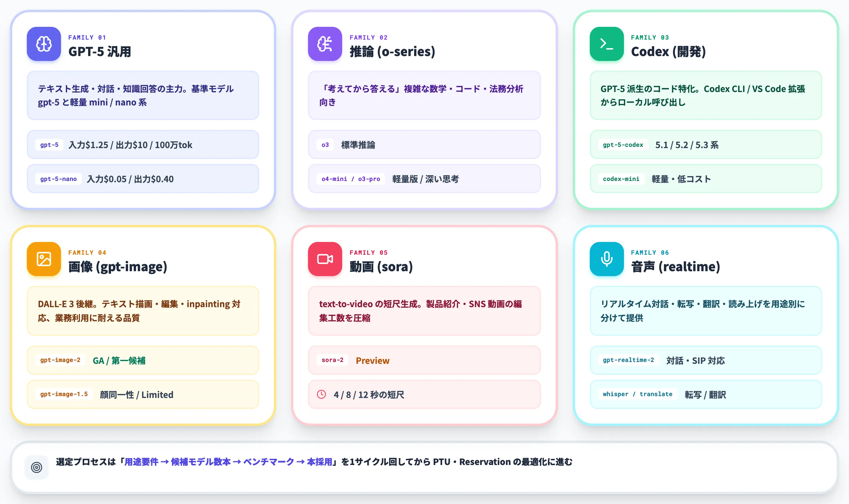Screen dimensions: 849x504
Task: Click the 入力$0.05 / 出力$0.40 pricing text
Action: (130, 179)
